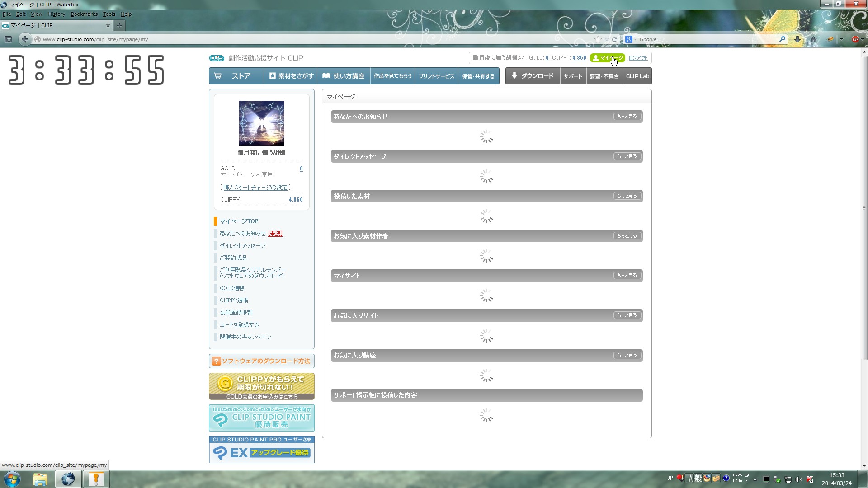Click the butterfly profile avatar thumbnail

[261, 123]
